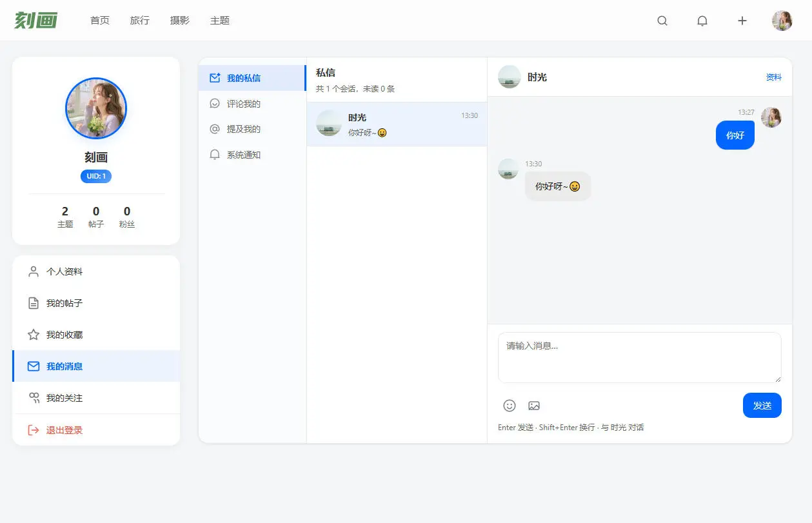Click 退出登录 to log out

(96, 430)
